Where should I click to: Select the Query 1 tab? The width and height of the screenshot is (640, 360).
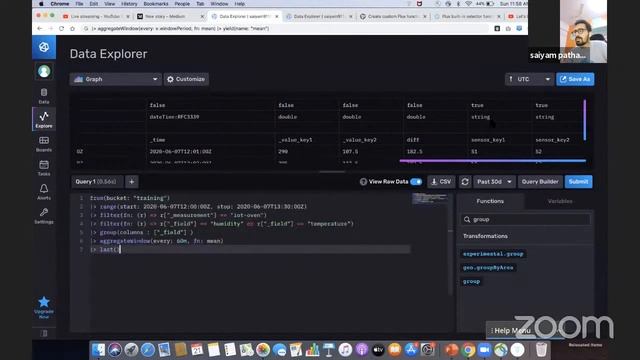(96, 182)
